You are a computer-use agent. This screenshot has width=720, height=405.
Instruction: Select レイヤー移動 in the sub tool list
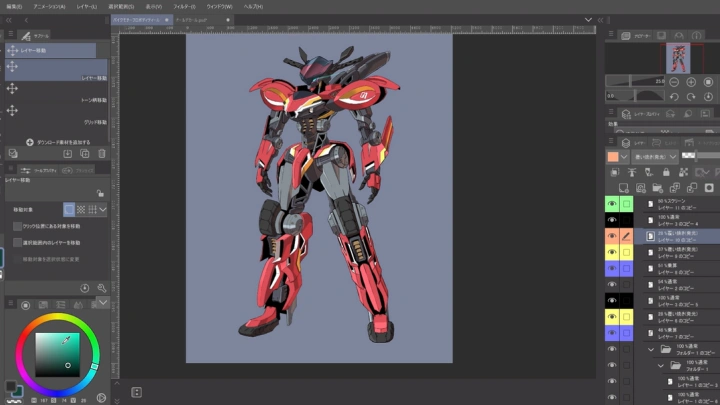pyautogui.click(x=56, y=71)
